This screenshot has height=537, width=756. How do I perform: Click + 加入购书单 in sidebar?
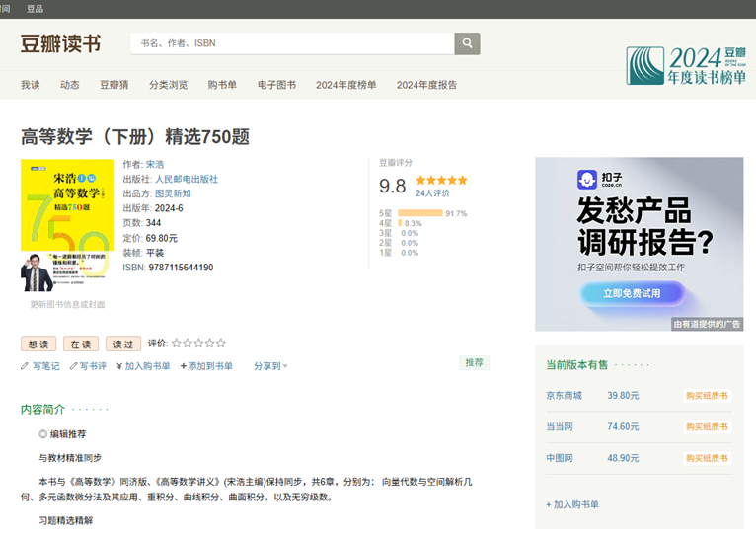pos(572,504)
